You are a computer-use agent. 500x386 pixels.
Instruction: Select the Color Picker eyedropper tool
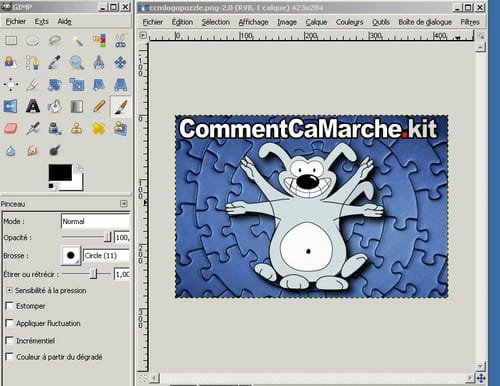[55, 63]
